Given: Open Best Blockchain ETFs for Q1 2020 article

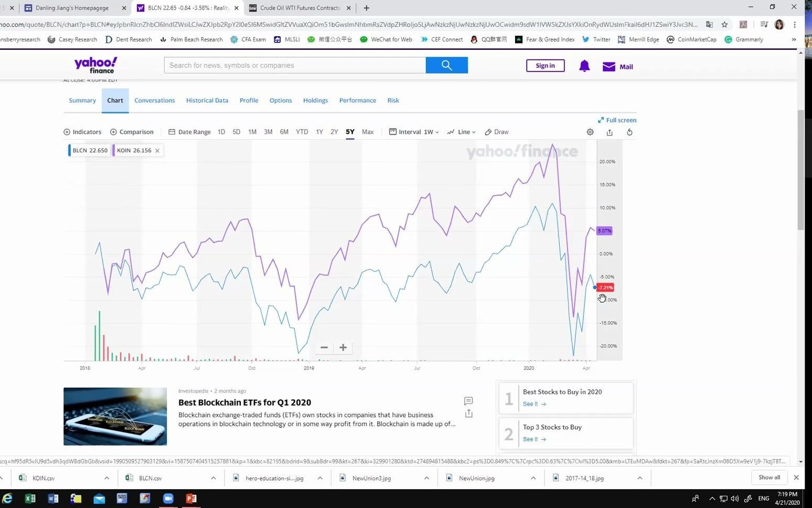Looking at the screenshot, I should pos(244,403).
